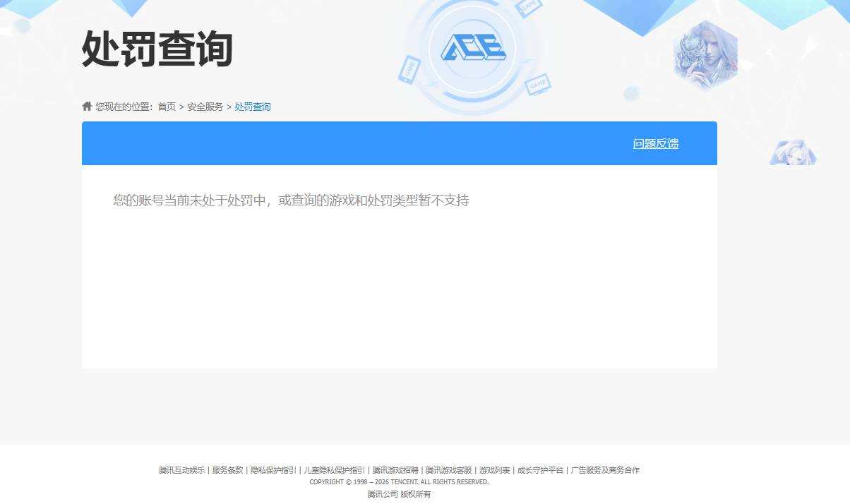
Task: Open the 问题反馈 feedback link
Action: pyautogui.click(x=656, y=144)
